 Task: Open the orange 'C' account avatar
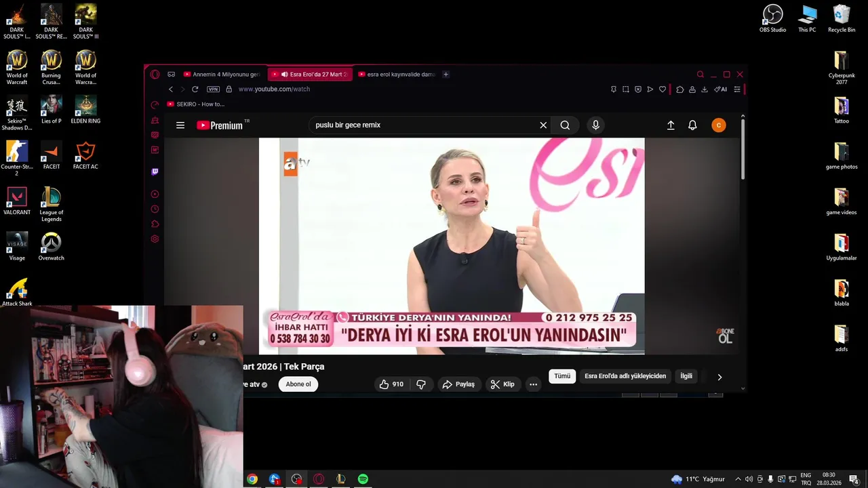(719, 125)
